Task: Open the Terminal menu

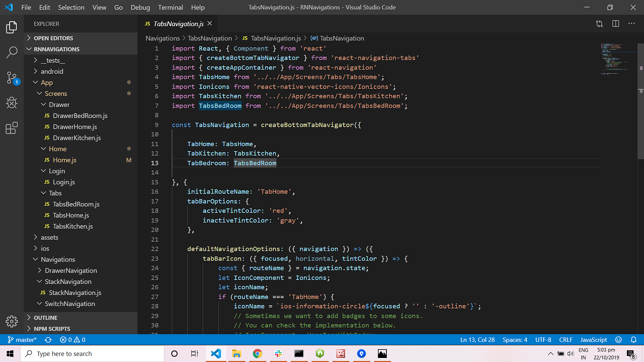Action: click(170, 7)
